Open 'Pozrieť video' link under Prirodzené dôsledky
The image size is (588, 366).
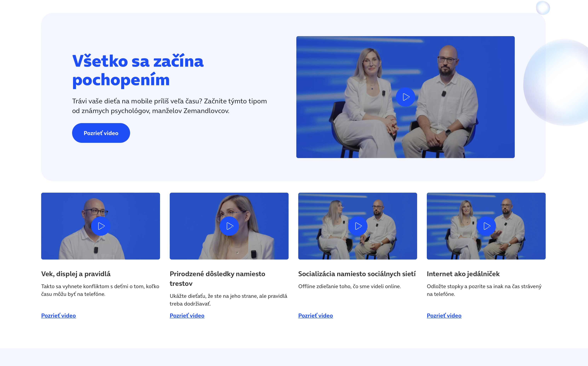click(187, 315)
